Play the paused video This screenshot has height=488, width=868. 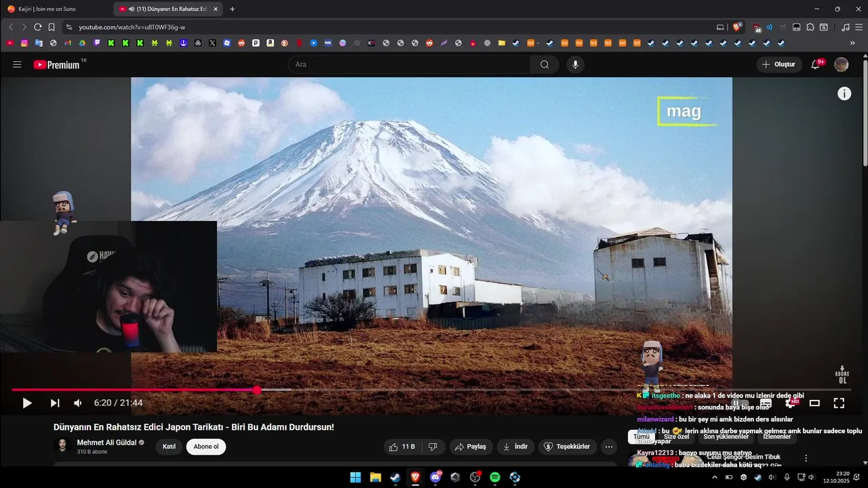[27, 403]
